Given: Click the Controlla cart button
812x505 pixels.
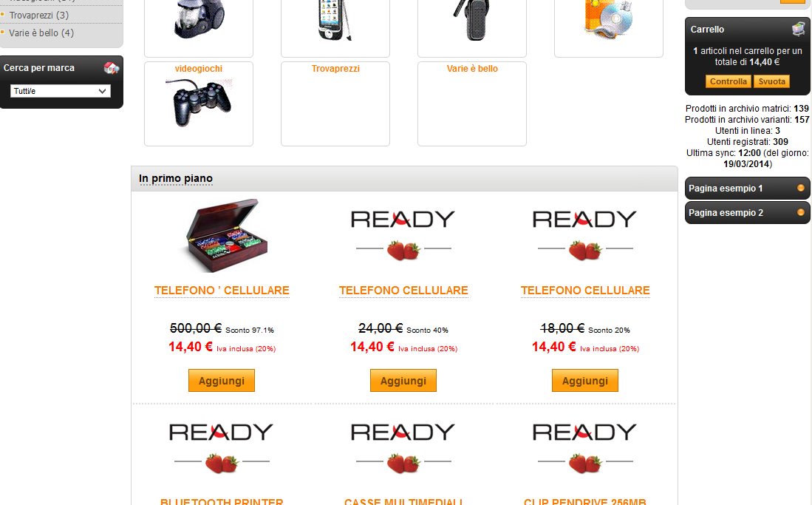Looking at the screenshot, I should click(x=728, y=81).
